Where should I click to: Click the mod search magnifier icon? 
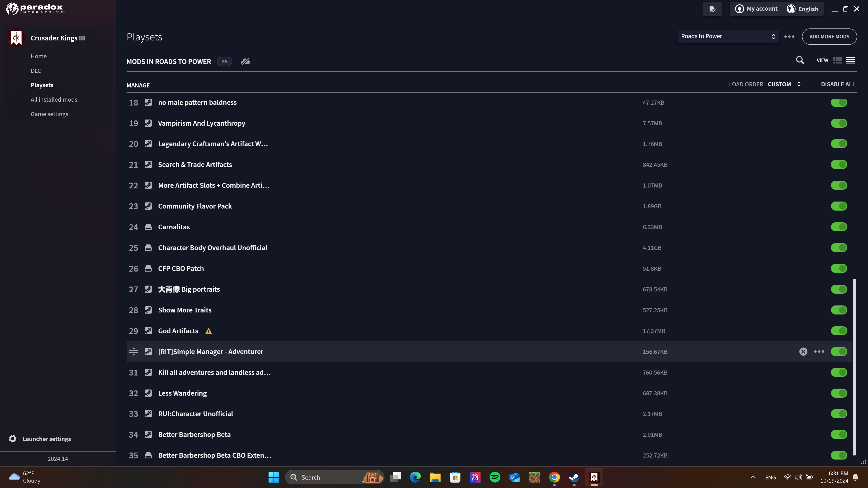coord(800,60)
